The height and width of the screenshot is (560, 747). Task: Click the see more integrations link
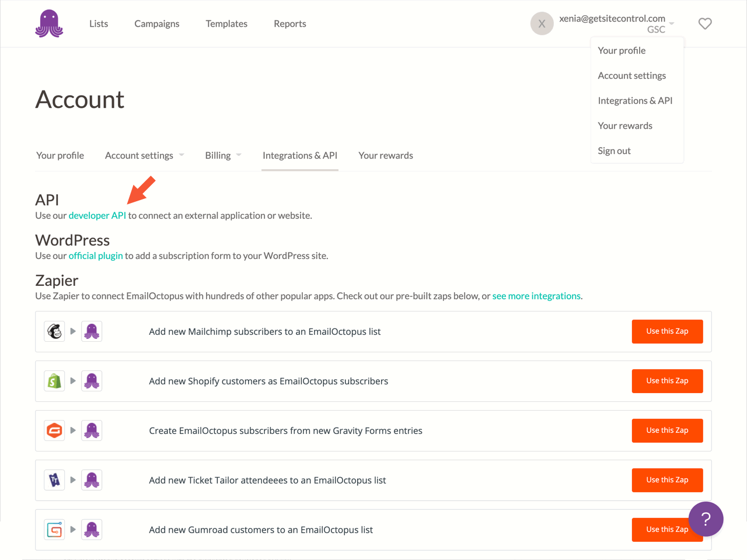(x=536, y=296)
